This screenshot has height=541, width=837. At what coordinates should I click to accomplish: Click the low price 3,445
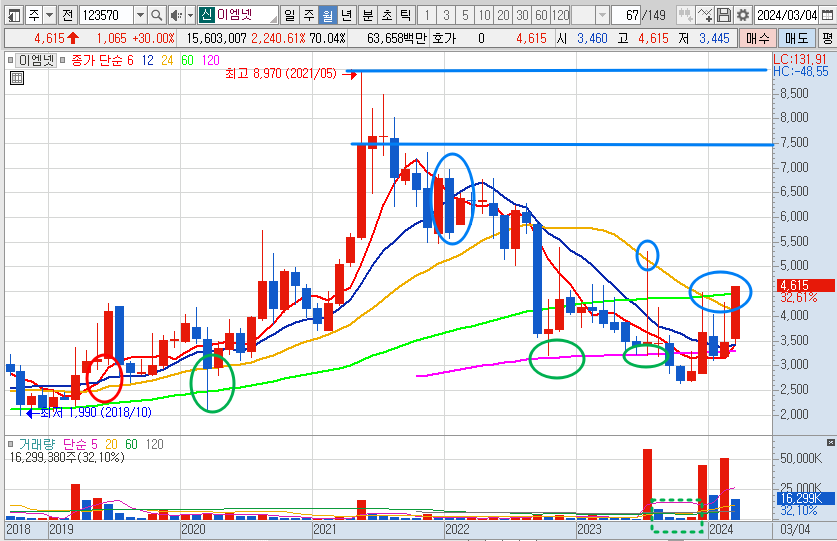pyautogui.click(x=714, y=38)
